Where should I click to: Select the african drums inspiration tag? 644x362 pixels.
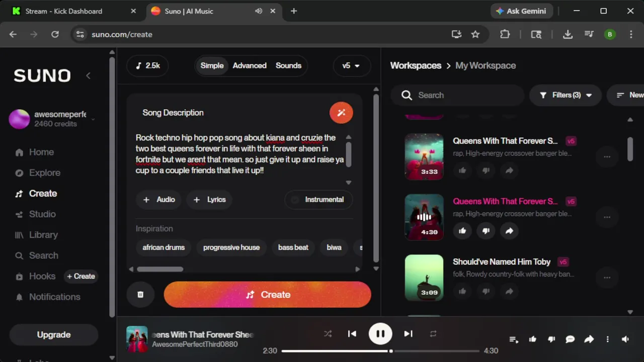pyautogui.click(x=164, y=247)
